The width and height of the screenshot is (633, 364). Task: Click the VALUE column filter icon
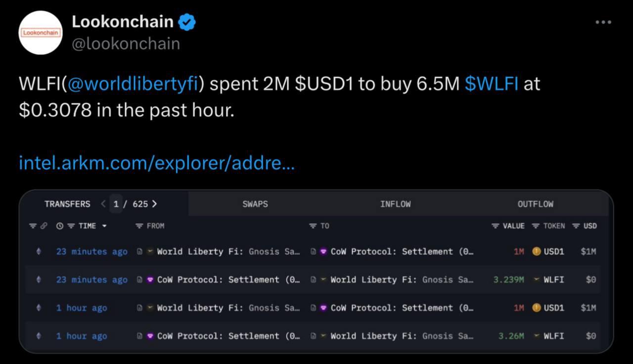coord(495,226)
